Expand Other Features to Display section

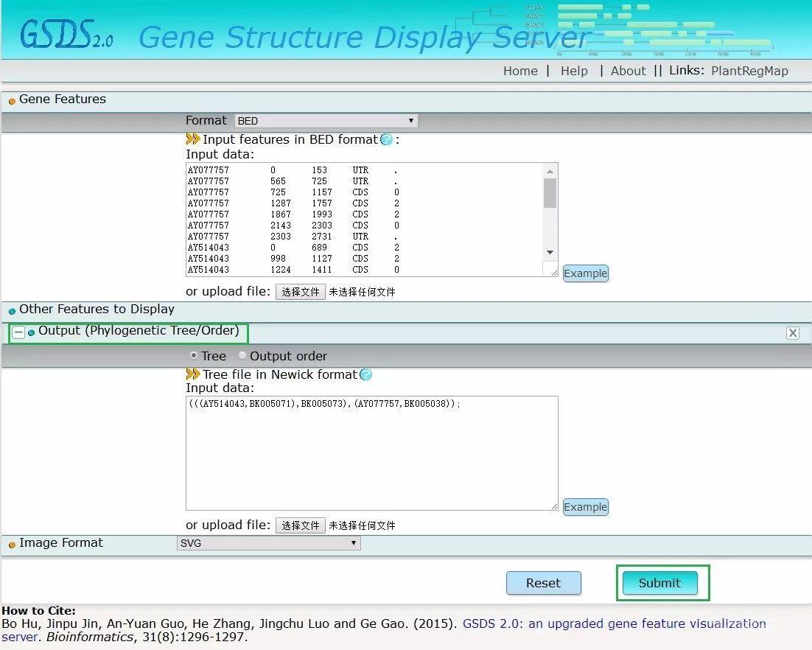97,310
